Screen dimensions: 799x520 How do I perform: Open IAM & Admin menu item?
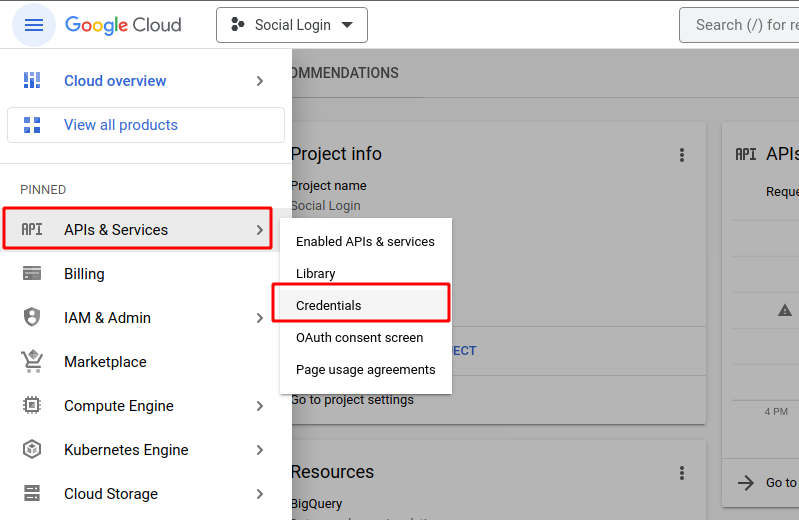(x=108, y=318)
